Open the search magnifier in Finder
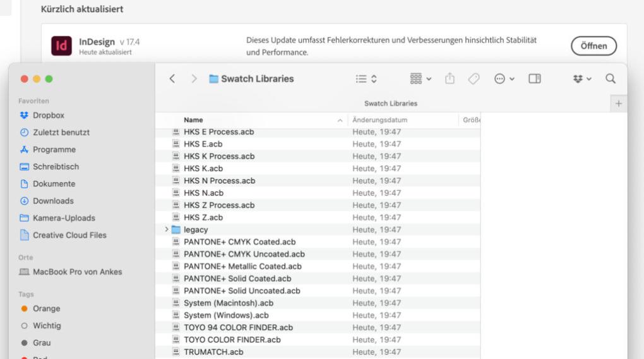 click(x=610, y=79)
